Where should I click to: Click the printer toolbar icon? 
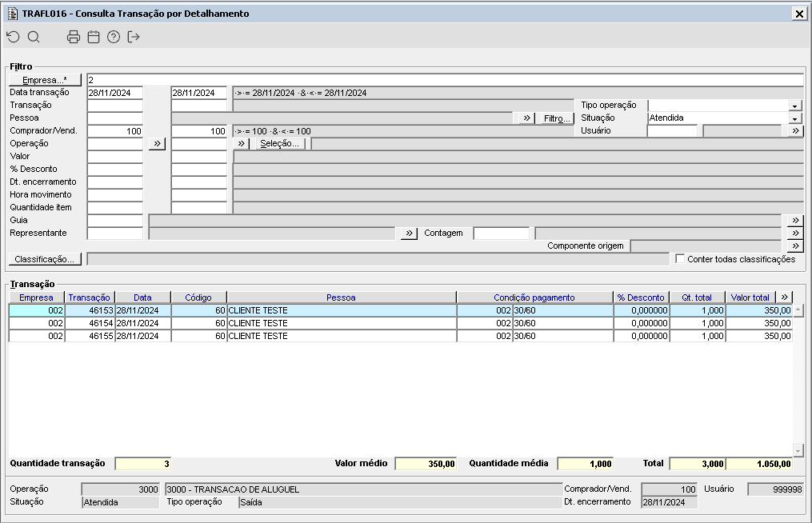(x=74, y=37)
